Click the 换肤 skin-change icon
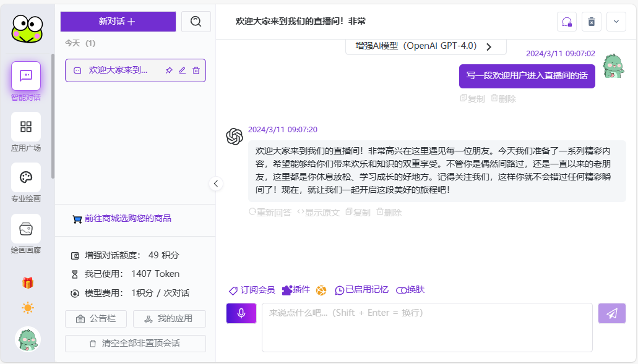This screenshot has width=638, height=364. coord(410,290)
